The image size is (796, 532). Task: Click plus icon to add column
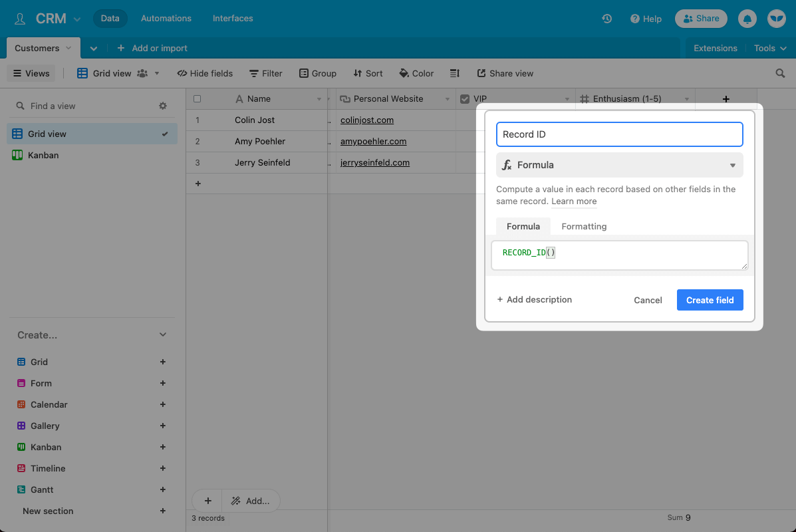click(x=726, y=99)
